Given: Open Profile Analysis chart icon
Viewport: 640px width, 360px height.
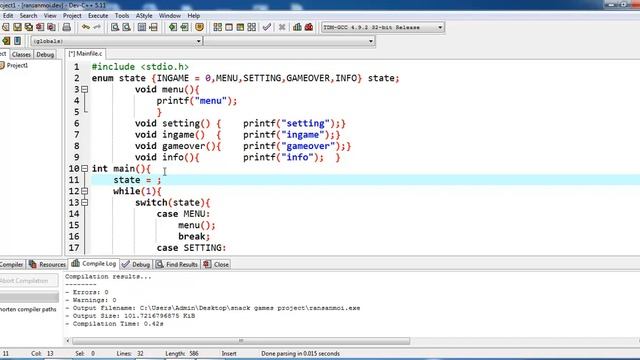Looking at the screenshot, I should [x=298, y=27].
